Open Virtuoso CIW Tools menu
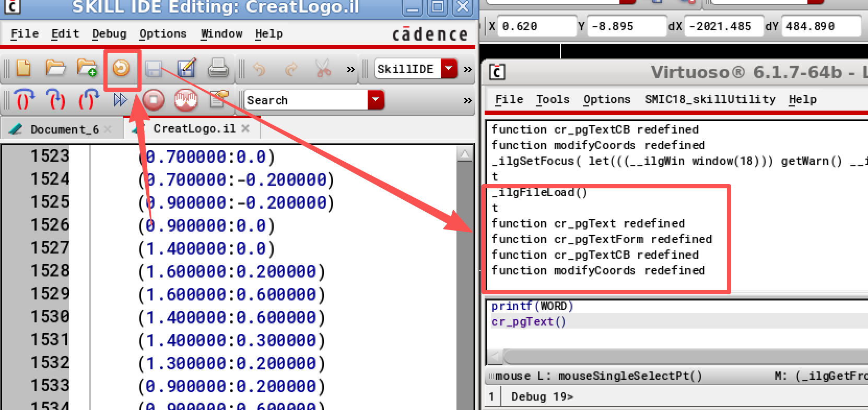Screen dimensions: 868x410 point(553,100)
